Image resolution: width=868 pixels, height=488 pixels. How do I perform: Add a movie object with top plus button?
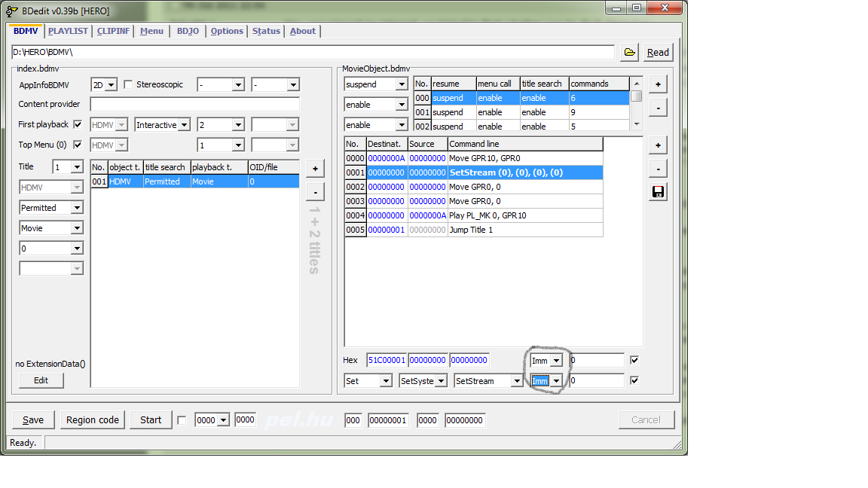[x=657, y=84]
